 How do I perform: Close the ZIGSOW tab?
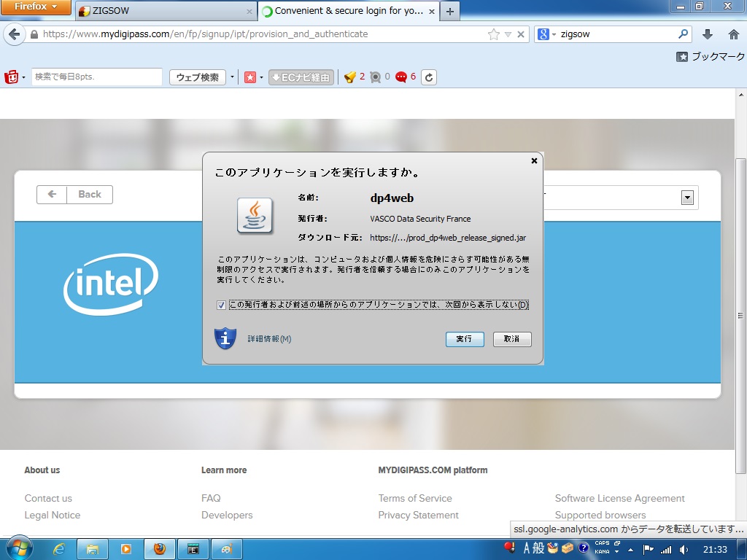point(249,11)
